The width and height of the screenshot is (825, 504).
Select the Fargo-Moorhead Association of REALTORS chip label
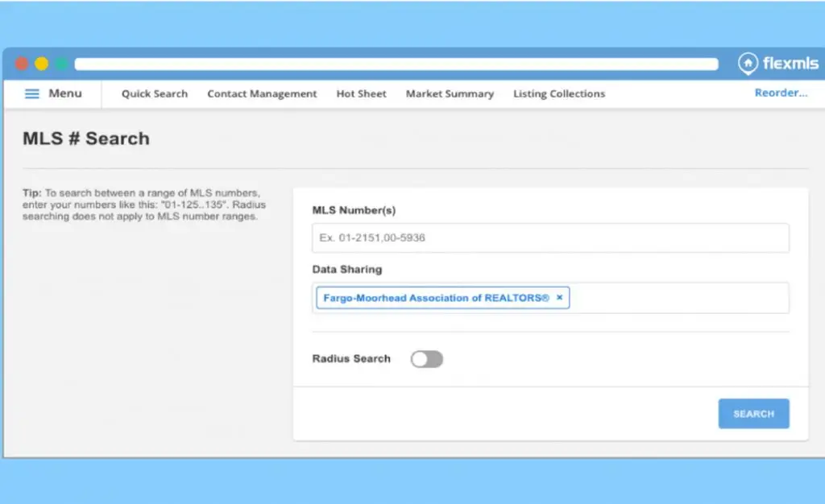tap(436, 298)
